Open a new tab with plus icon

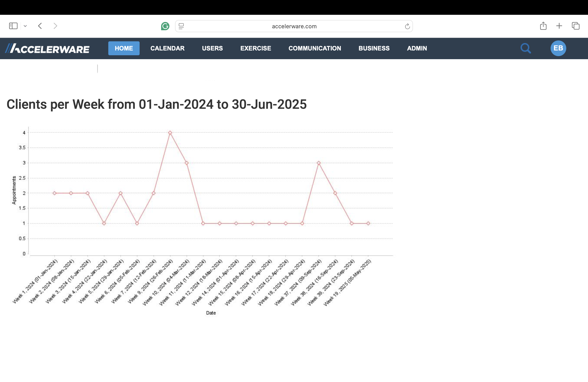(x=559, y=26)
